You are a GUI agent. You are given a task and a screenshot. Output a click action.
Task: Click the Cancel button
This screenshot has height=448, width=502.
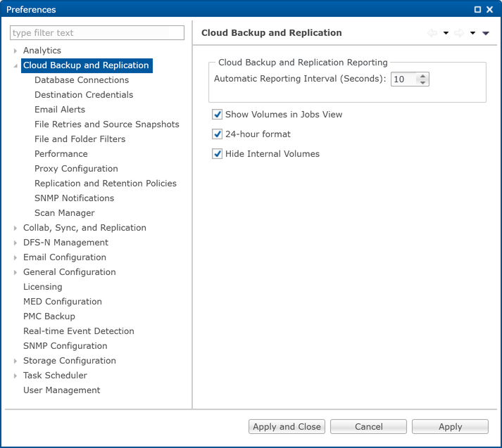(368, 427)
